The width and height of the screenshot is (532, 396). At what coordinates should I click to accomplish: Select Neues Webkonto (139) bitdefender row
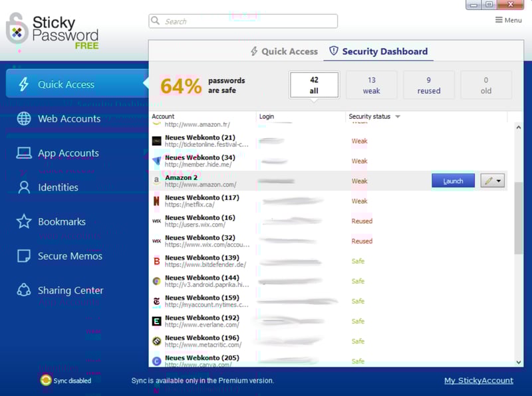pyautogui.click(x=328, y=260)
